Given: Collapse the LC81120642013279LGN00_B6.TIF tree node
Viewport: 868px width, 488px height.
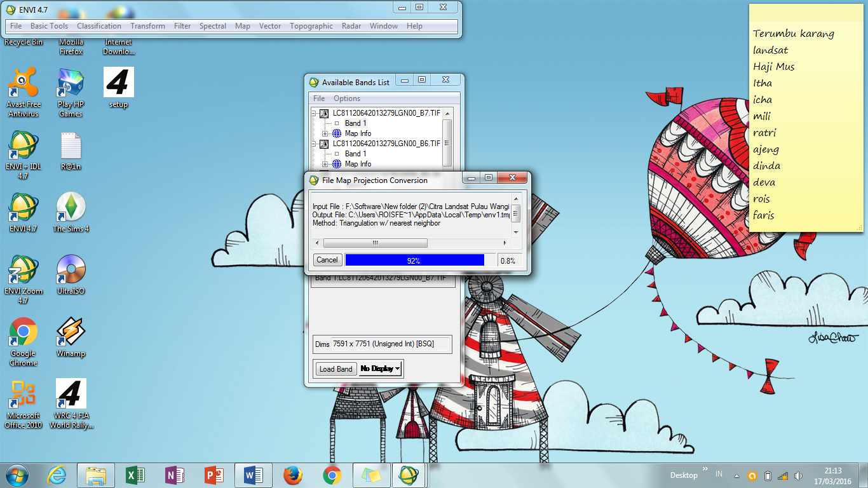Looking at the screenshot, I should click(x=314, y=144).
